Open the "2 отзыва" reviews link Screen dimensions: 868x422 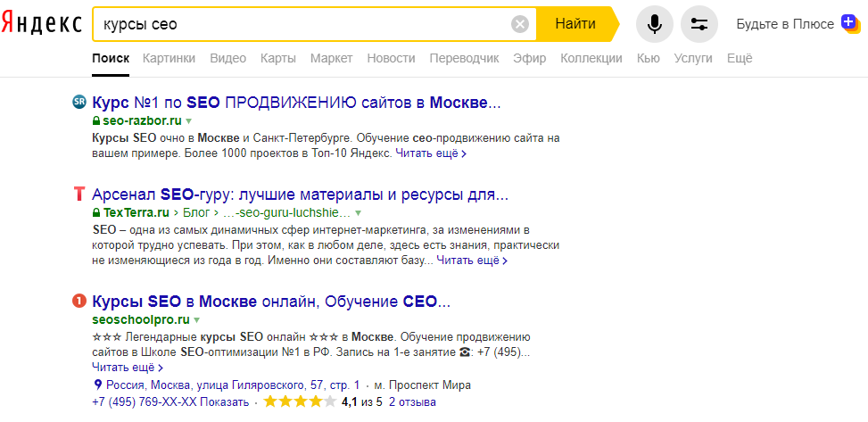(x=412, y=402)
